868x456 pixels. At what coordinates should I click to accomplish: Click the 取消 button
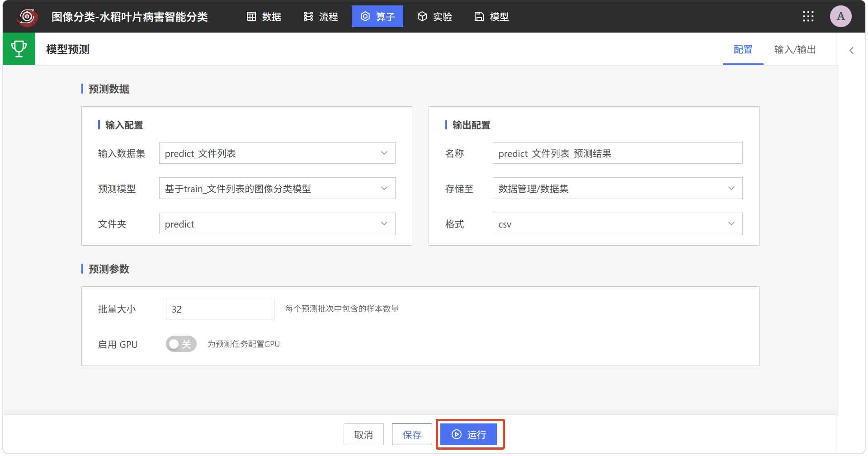coord(364,435)
